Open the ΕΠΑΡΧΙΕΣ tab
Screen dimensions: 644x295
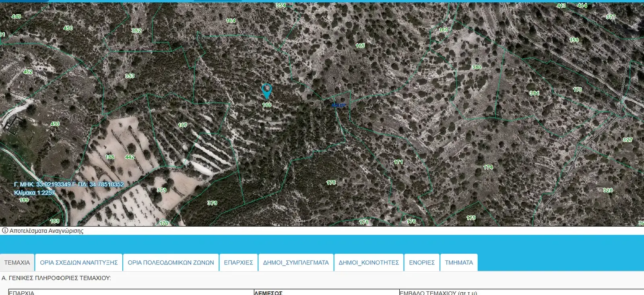(238, 262)
